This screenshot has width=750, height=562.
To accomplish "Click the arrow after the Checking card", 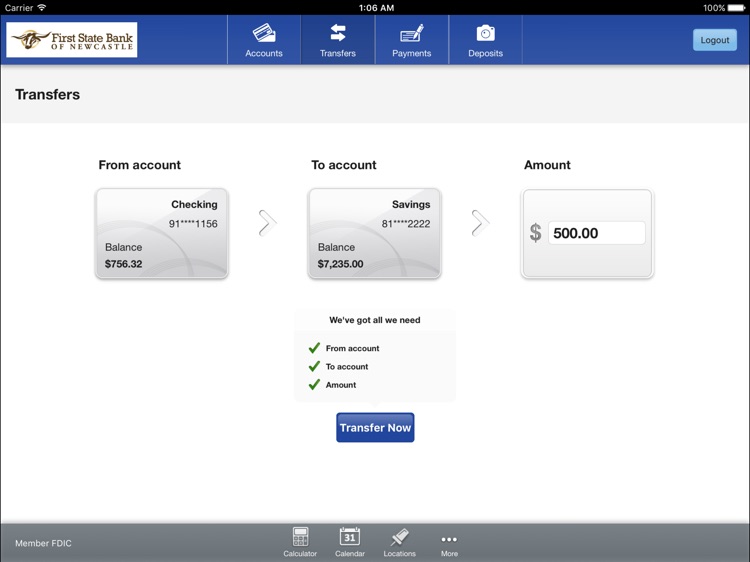I will click(x=267, y=223).
